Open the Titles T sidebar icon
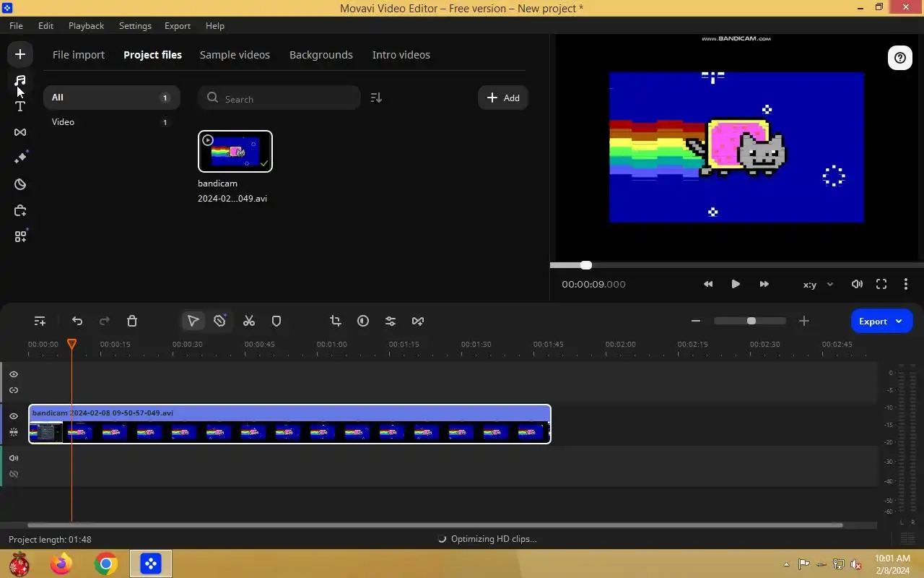Image resolution: width=924 pixels, height=578 pixels. [x=20, y=106]
